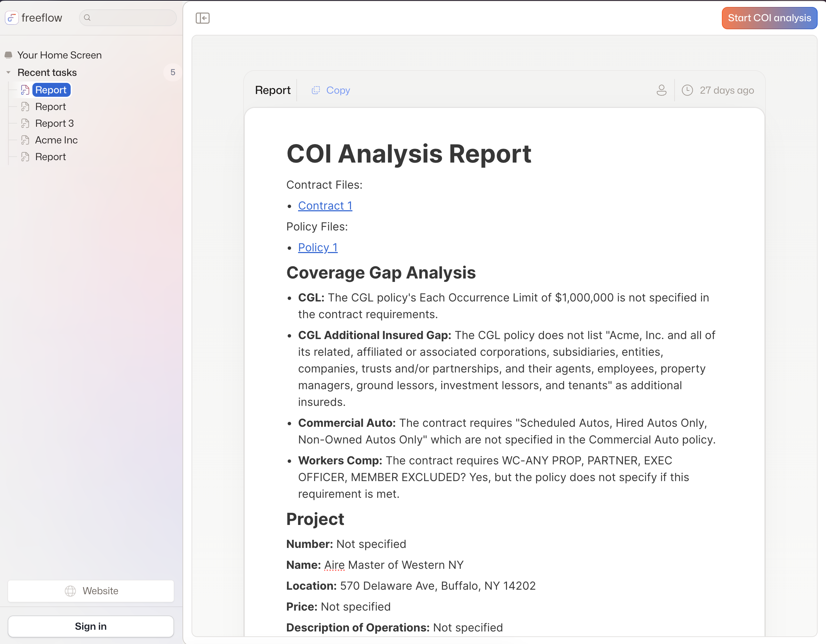Viewport: 826px width, 644px height.
Task: Click the Your Home Screen icon
Action: (8, 55)
